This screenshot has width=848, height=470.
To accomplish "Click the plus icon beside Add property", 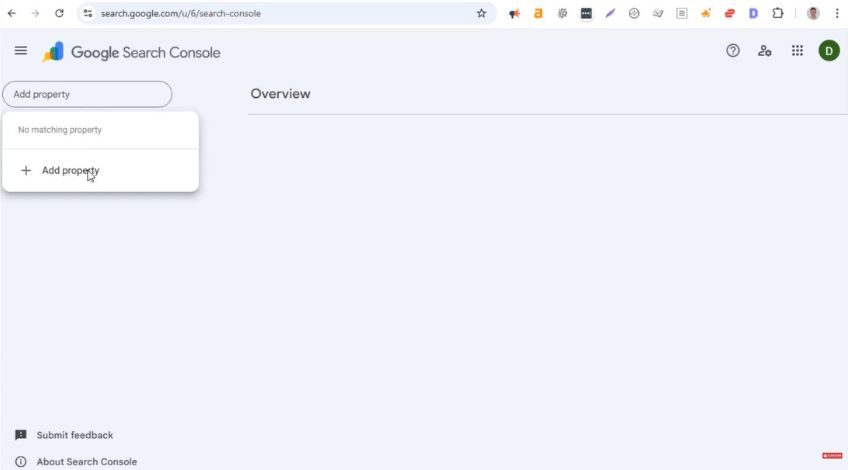I will [25, 170].
